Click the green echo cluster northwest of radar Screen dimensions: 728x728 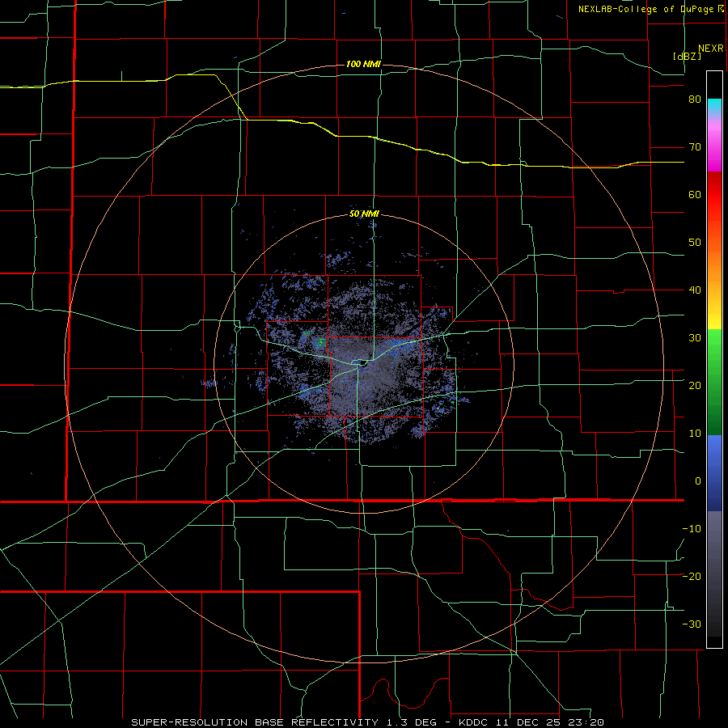click(320, 343)
